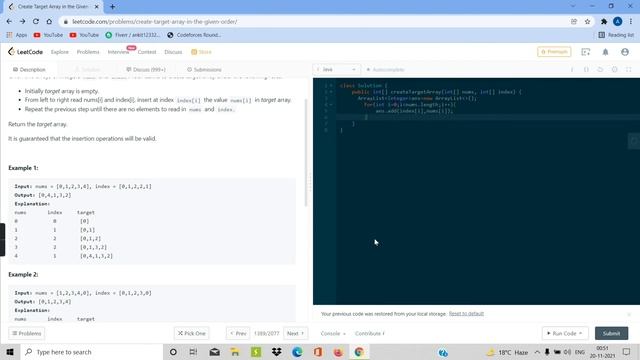Open the Codeforces Round bookmark

click(x=194, y=35)
